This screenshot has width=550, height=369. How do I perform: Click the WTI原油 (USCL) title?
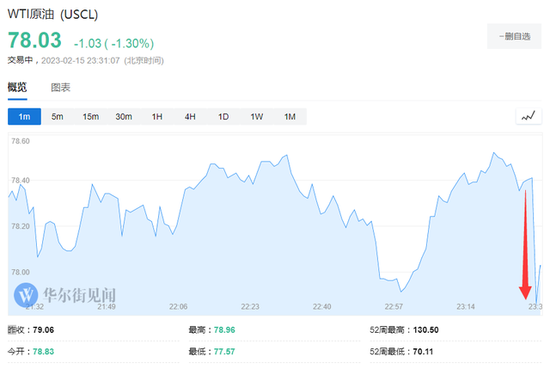point(53,14)
